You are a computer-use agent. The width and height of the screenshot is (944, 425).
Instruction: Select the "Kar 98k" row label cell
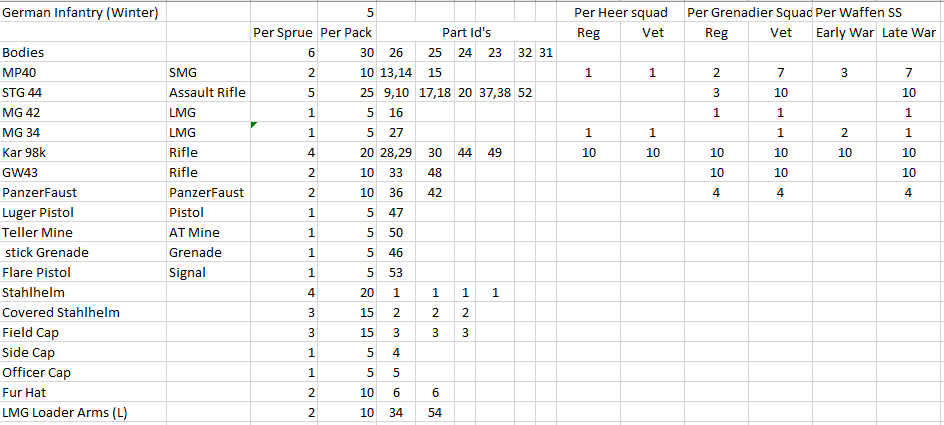(82, 152)
